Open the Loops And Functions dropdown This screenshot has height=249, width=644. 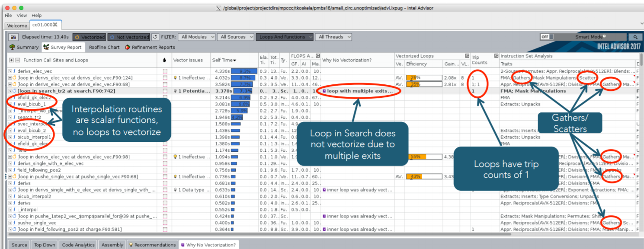tap(285, 37)
